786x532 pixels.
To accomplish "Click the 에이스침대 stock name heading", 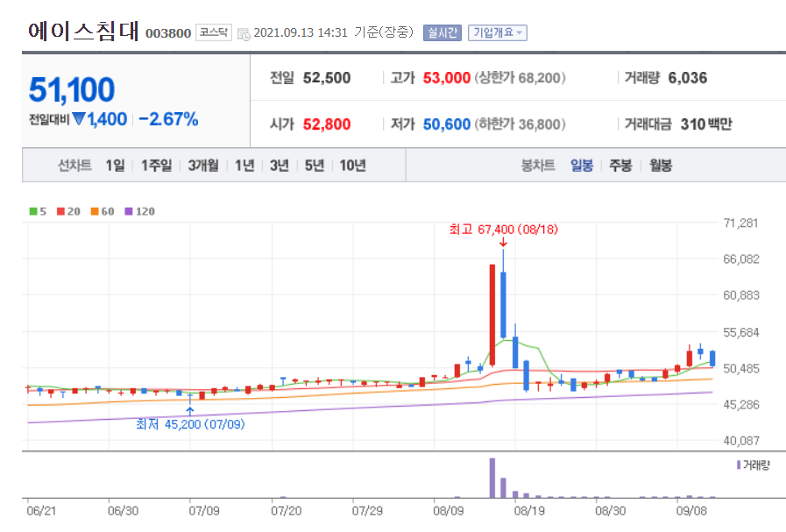I will [x=83, y=31].
